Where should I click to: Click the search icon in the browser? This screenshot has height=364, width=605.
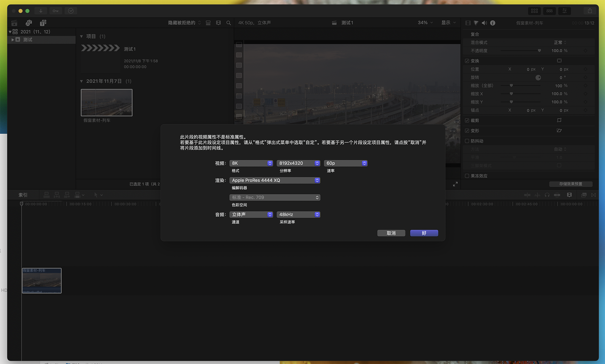(228, 23)
